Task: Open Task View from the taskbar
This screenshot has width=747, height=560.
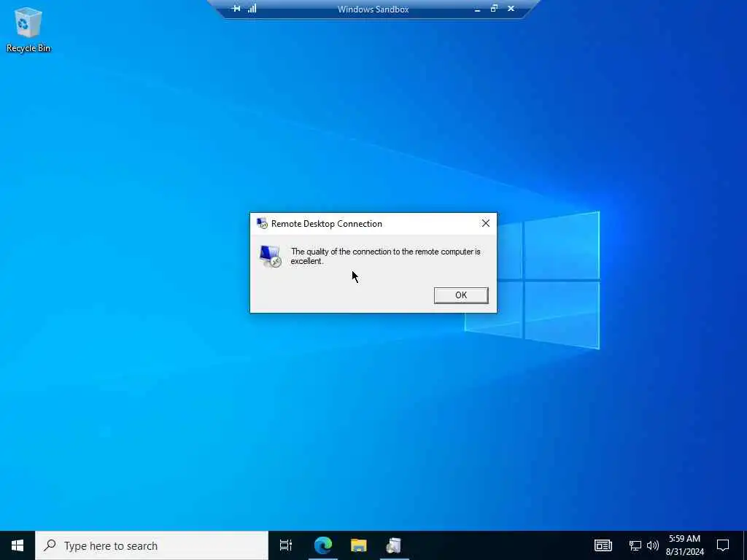Action: pyautogui.click(x=286, y=545)
